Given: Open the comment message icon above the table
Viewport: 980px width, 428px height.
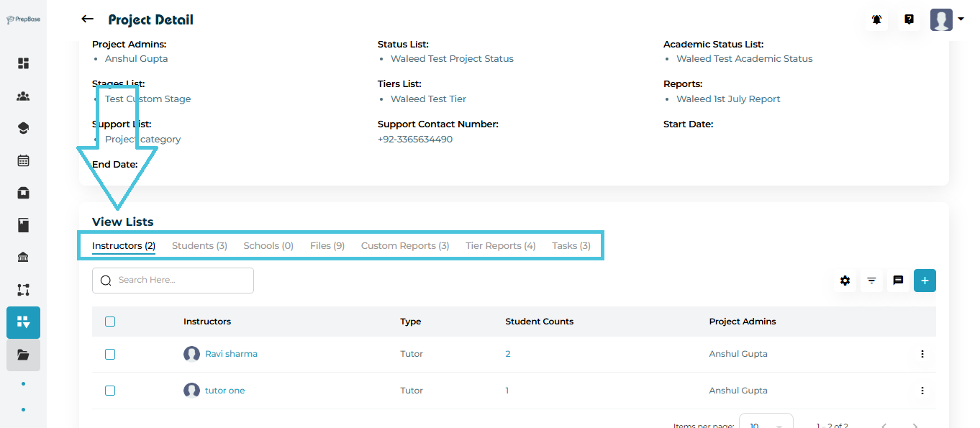Looking at the screenshot, I should 898,281.
